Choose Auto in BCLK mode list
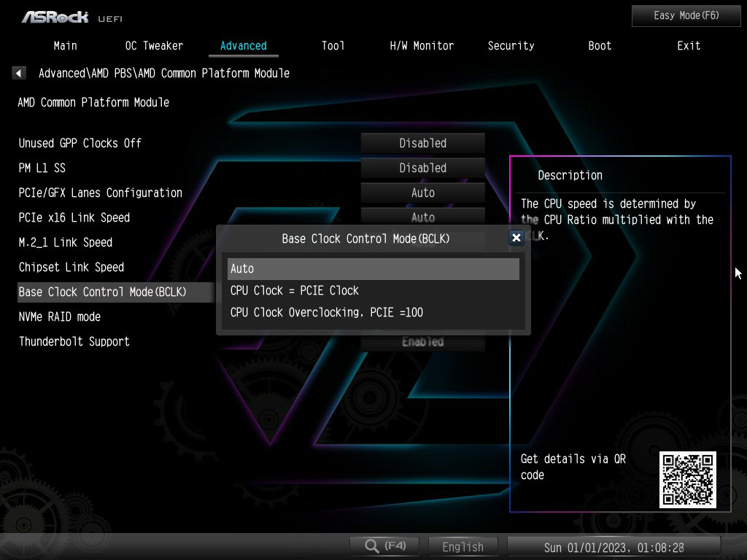Screen dimensions: 747x560 coord(373,268)
